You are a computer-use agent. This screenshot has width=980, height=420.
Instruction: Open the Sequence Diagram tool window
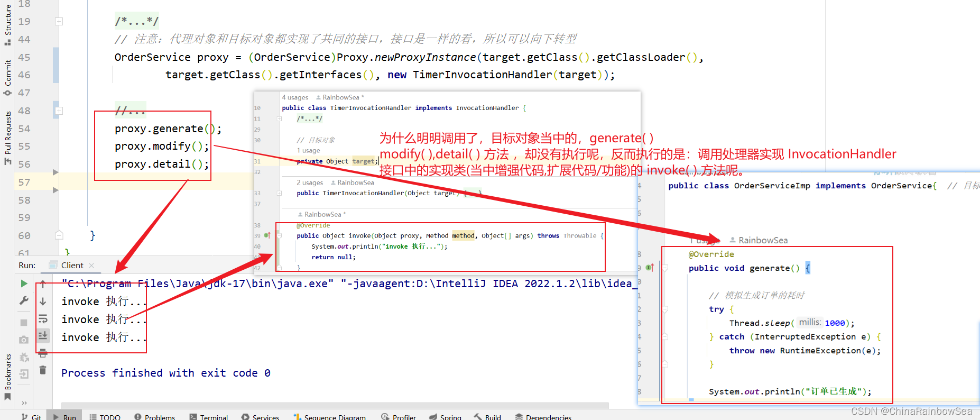(329, 417)
